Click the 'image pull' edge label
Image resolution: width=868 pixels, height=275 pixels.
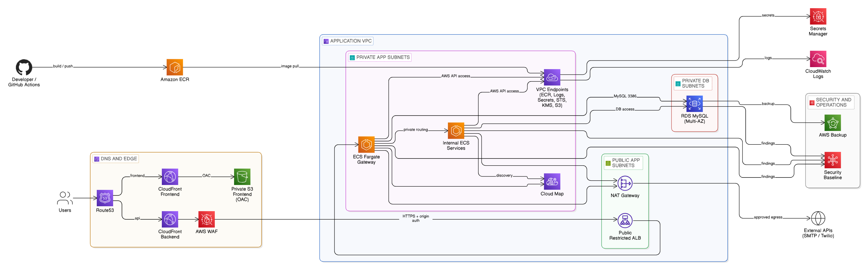[290, 66]
